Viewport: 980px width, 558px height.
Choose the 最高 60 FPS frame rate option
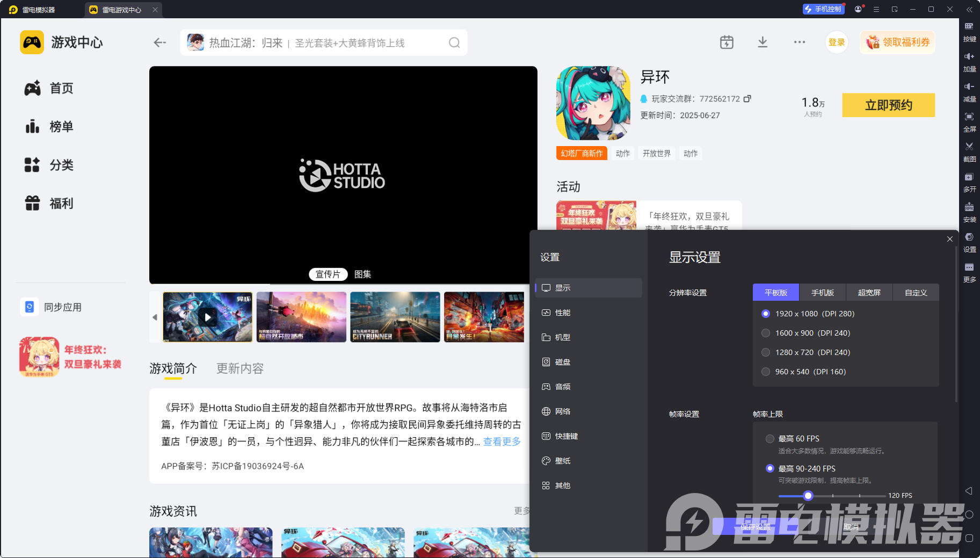pyautogui.click(x=770, y=439)
